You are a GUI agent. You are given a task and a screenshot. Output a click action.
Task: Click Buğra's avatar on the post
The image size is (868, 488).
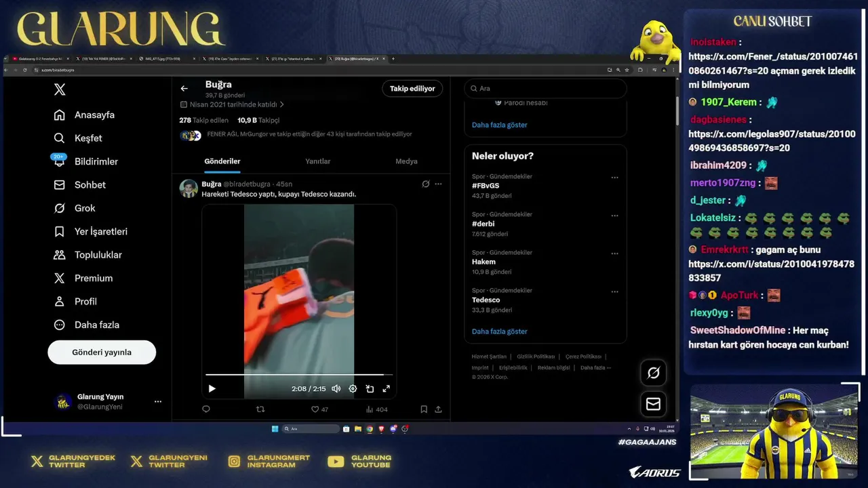coord(189,188)
